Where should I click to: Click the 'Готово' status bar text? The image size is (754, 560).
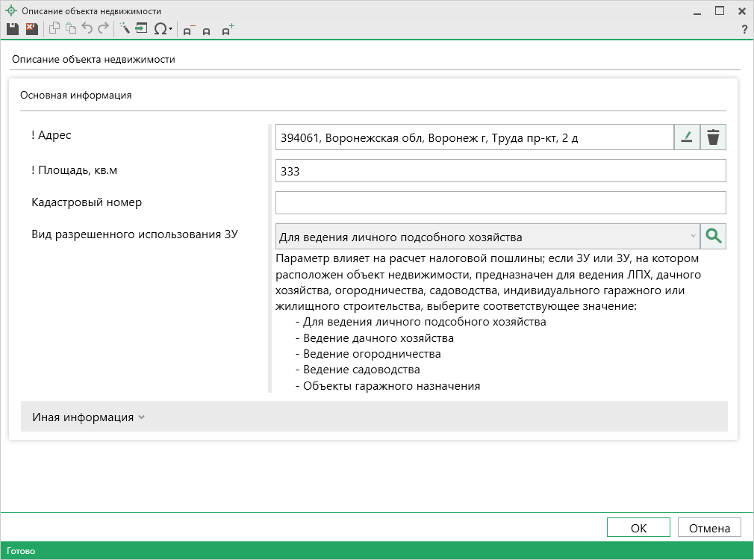point(21,551)
